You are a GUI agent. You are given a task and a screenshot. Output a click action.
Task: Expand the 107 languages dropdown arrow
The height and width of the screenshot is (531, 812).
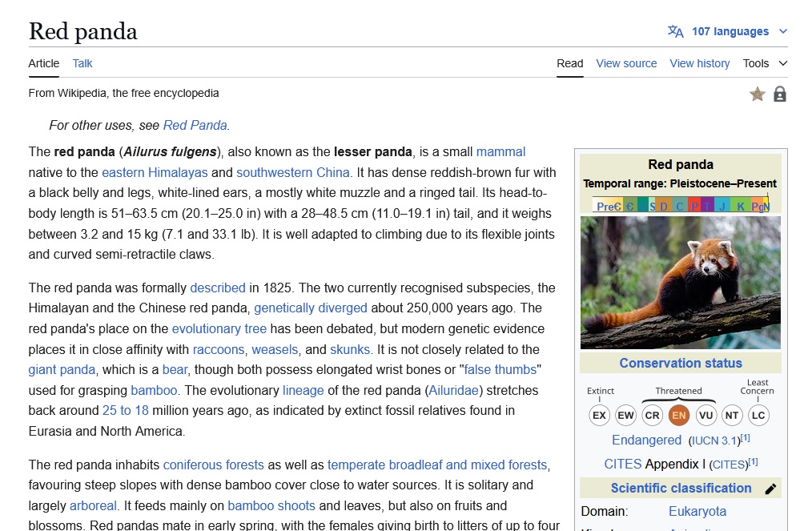783,31
